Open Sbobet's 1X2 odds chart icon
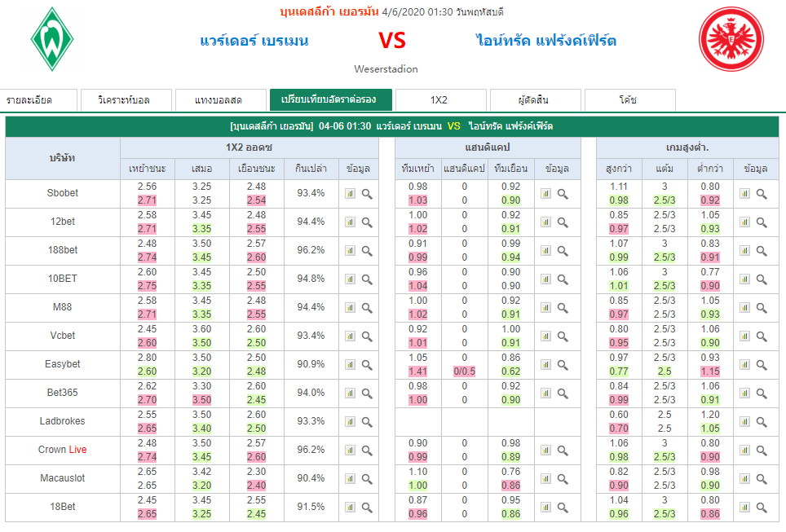Screen dimensions: 786x532 click(x=350, y=193)
